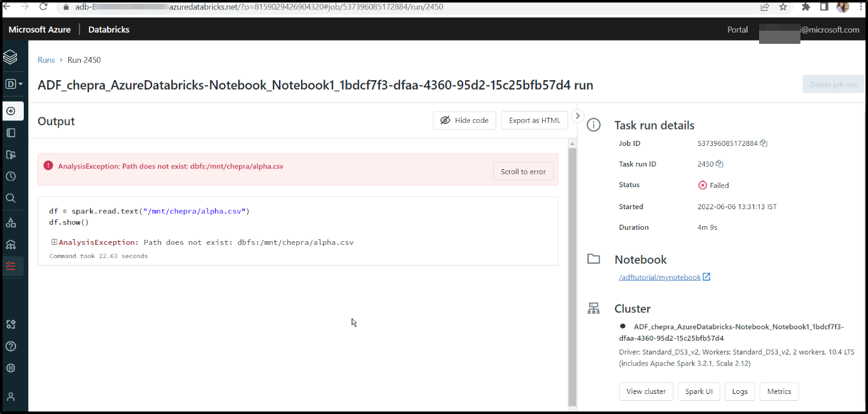
Task: Click the Started time 2022-06-06 13:31:13 IST
Action: (x=737, y=207)
